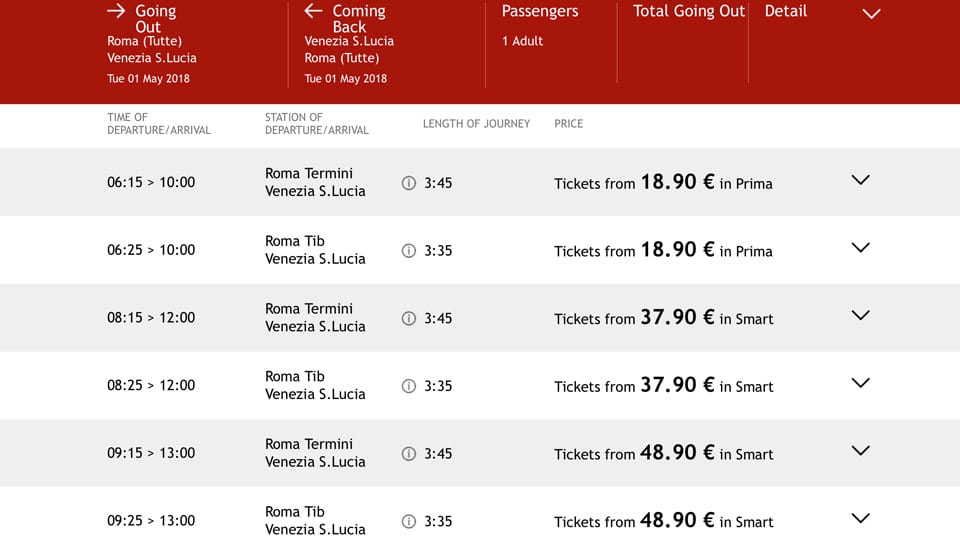Expand fares for 06:15 > 10:00 train
This screenshot has height=539, width=960.
(x=860, y=180)
